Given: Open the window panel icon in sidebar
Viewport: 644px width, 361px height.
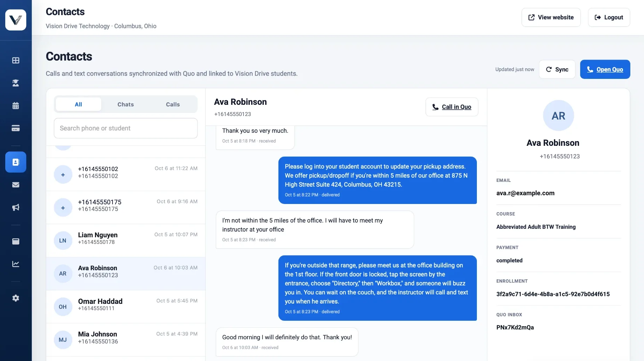Looking at the screenshot, I should tap(16, 241).
